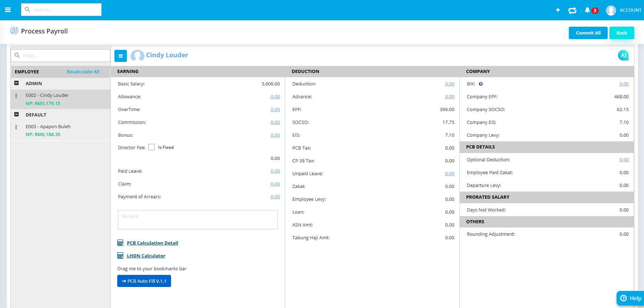Viewport: 644px width, 308px height.
Task: Click the Remark text box
Action: (x=197, y=220)
